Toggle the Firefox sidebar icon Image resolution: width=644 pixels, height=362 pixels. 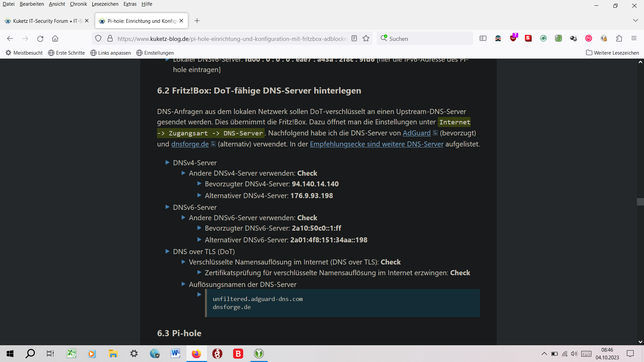(x=483, y=38)
